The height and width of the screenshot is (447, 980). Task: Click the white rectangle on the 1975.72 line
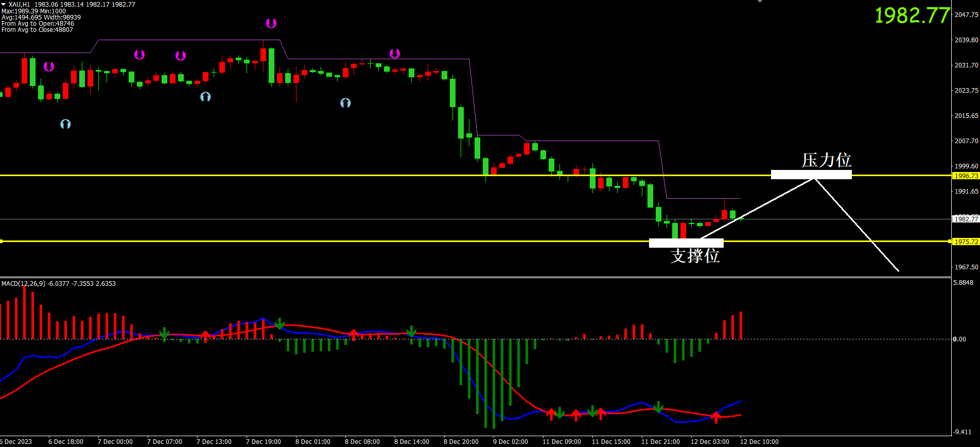coord(686,243)
